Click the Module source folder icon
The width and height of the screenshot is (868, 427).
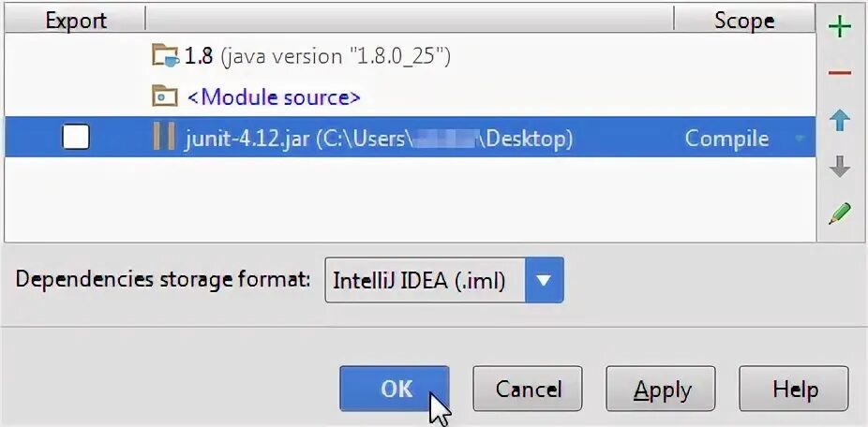tap(165, 96)
